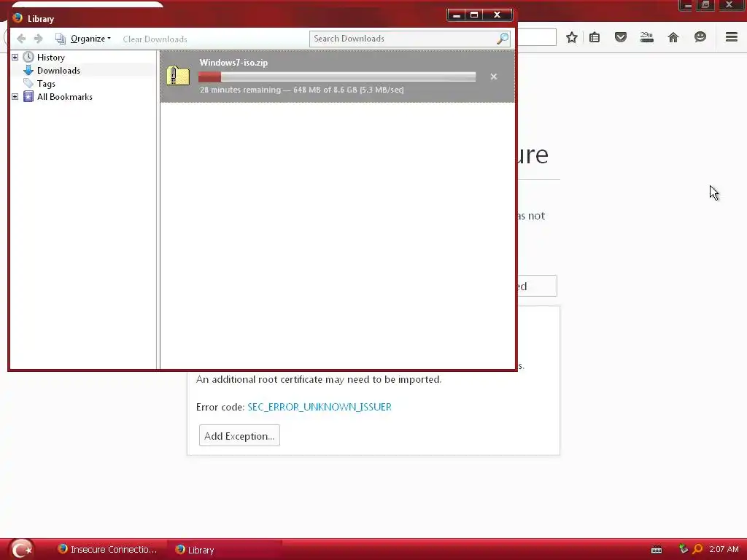Expand the History tree node

pos(15,57)
